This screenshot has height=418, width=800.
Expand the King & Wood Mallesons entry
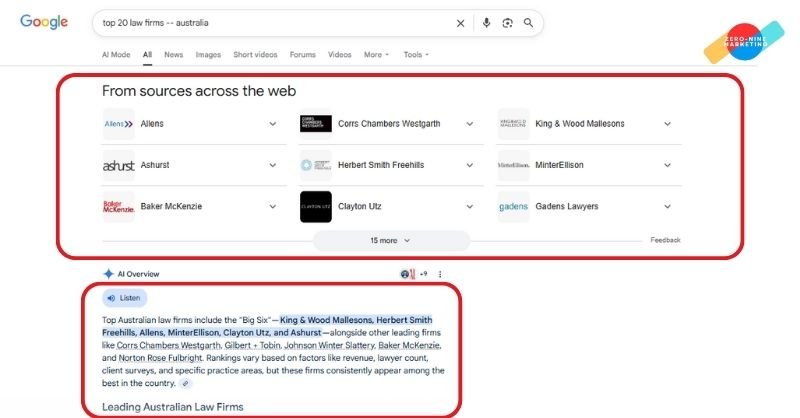coord(667,124)
